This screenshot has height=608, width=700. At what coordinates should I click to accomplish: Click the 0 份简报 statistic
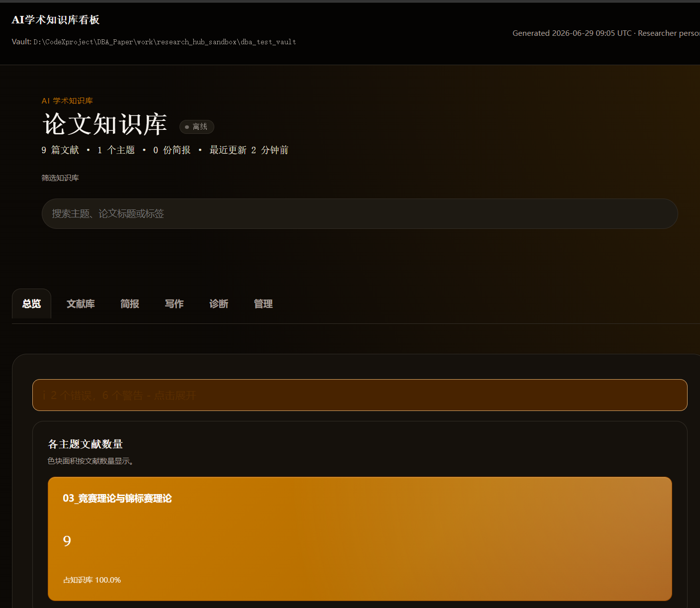point(172,150)
